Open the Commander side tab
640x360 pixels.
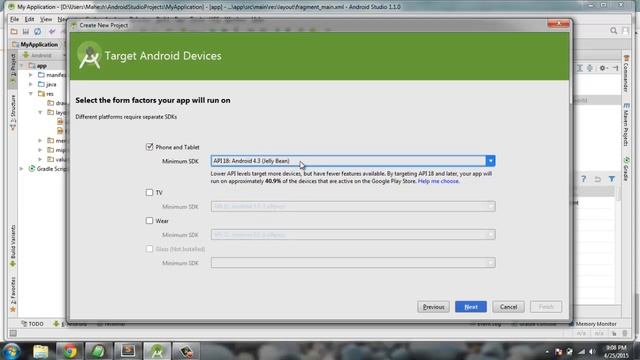[626, 72]
